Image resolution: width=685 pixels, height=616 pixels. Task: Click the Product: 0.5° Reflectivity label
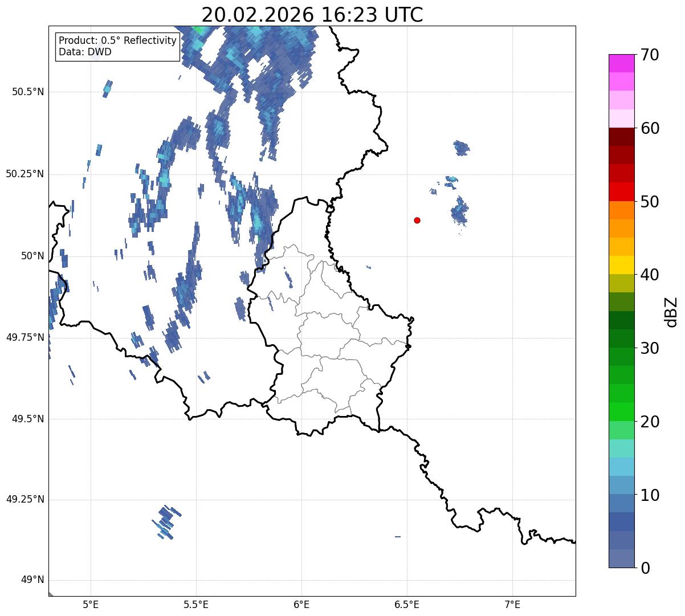(x=118, y=40)
